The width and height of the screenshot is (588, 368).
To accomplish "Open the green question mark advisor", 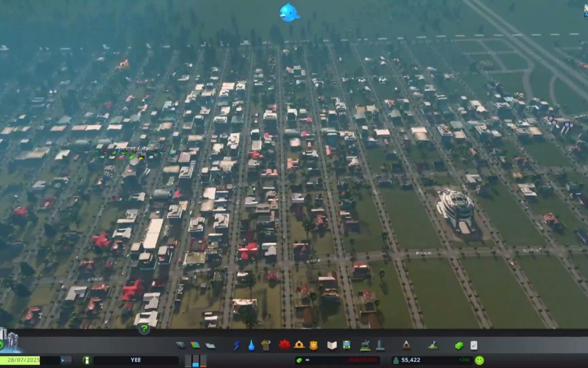I will [144, 329].
